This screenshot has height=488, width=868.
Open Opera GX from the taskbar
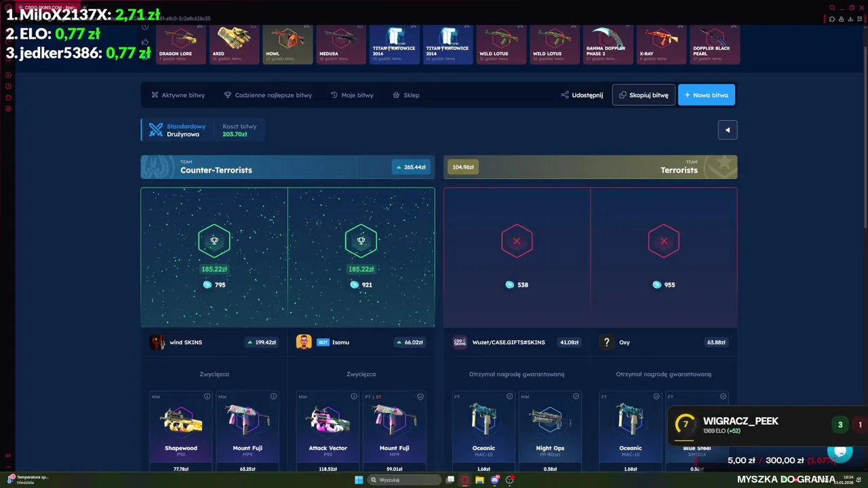[465, 480]
